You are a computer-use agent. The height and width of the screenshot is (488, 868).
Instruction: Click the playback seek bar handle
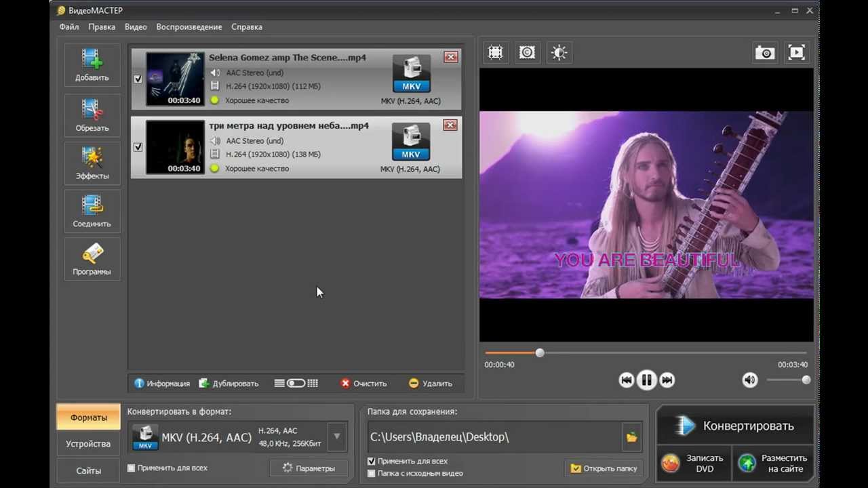pos(540,352)
